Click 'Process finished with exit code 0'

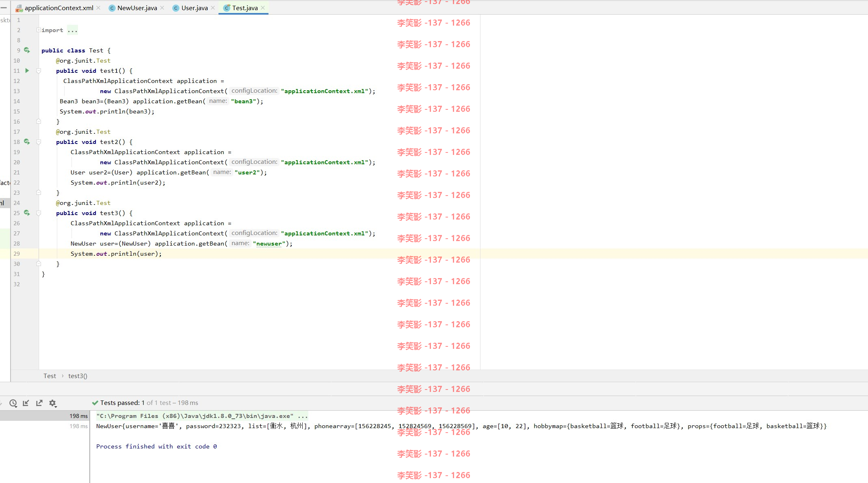156,446
